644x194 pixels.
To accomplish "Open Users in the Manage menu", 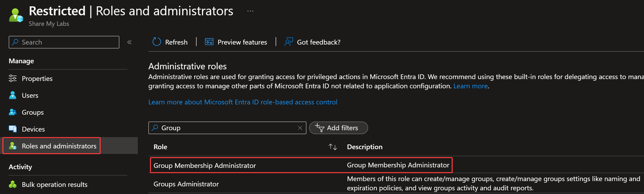I will point(30,95).
